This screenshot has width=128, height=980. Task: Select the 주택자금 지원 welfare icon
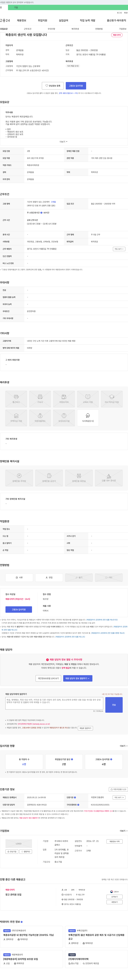(16, 418)
